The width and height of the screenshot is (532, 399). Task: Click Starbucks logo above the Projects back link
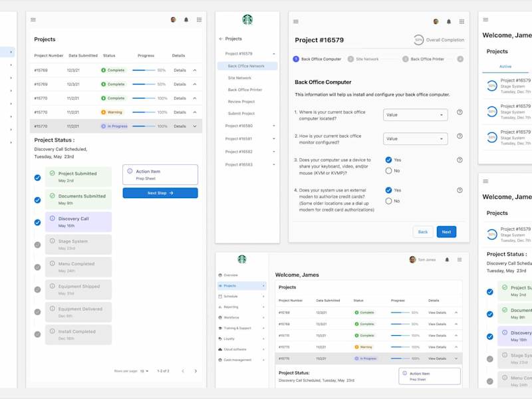click(x=247, y=19)
